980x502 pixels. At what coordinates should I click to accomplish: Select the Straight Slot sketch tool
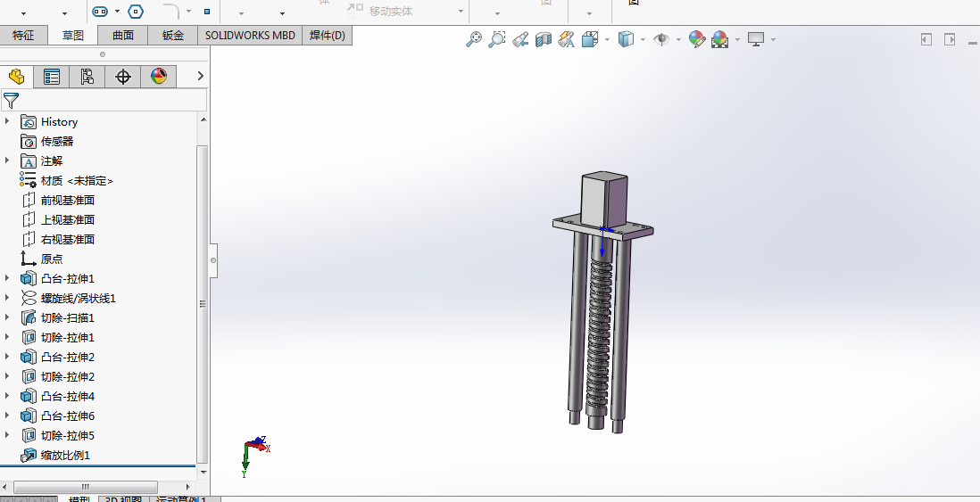pyautogui.click(x=100, y=12)
